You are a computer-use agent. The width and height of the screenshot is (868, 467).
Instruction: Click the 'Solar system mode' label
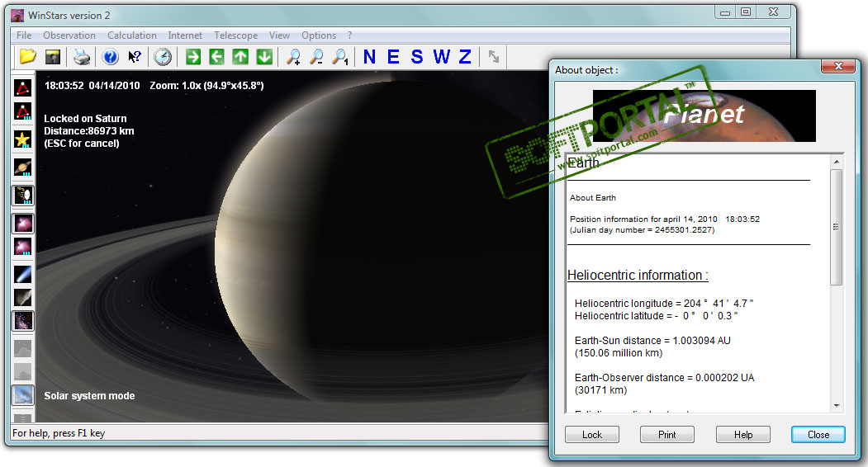90,395
